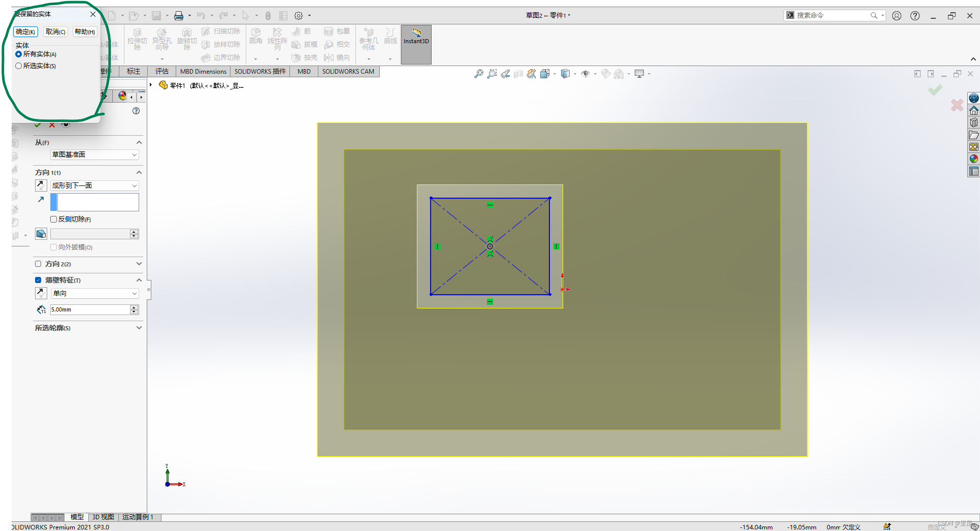Open the File Explorer folder icon in the task pane
This screenshot has width=980, height=531.
click(x=973, y=135)
